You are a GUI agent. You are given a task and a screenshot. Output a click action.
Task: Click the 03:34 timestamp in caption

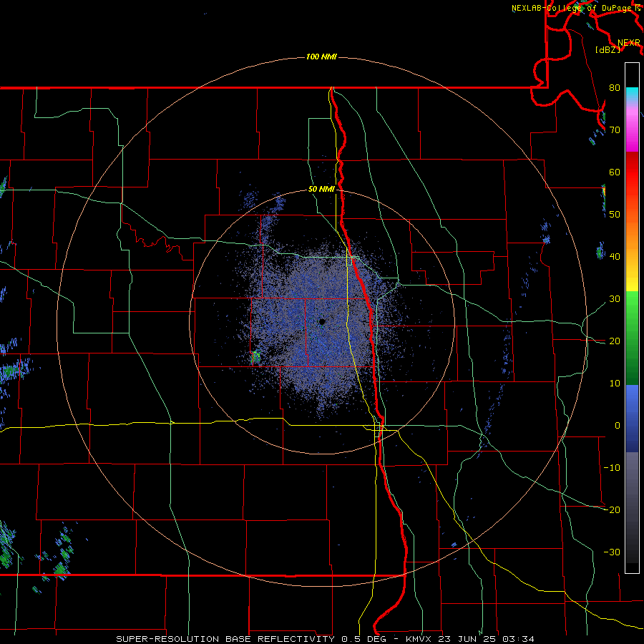tap(517, 639)
